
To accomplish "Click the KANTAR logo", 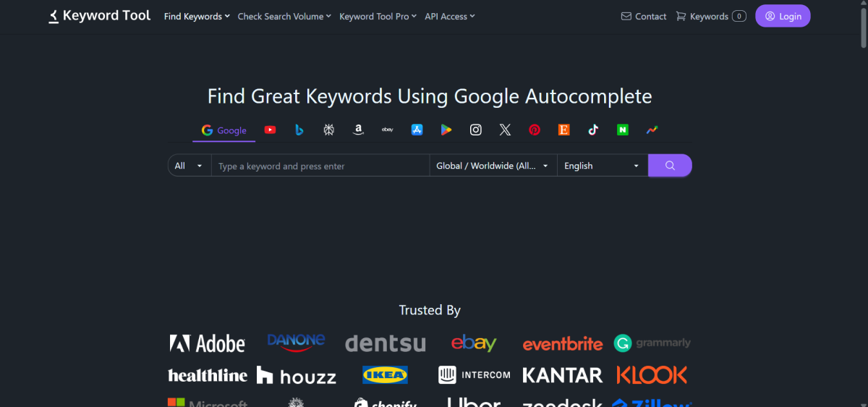I will 563,375.
